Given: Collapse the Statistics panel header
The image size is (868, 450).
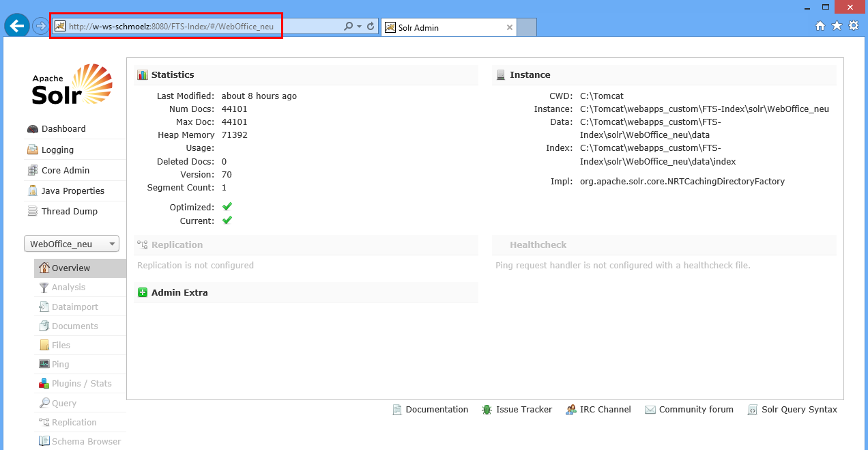Looking at the screenshot, I should click(172, 74).
